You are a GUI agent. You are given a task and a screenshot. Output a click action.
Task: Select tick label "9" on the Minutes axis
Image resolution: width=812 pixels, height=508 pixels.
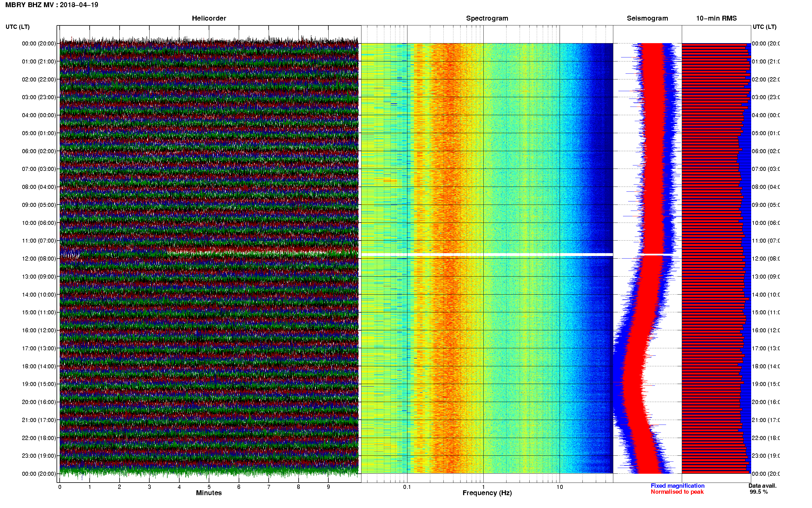point(328,487)
